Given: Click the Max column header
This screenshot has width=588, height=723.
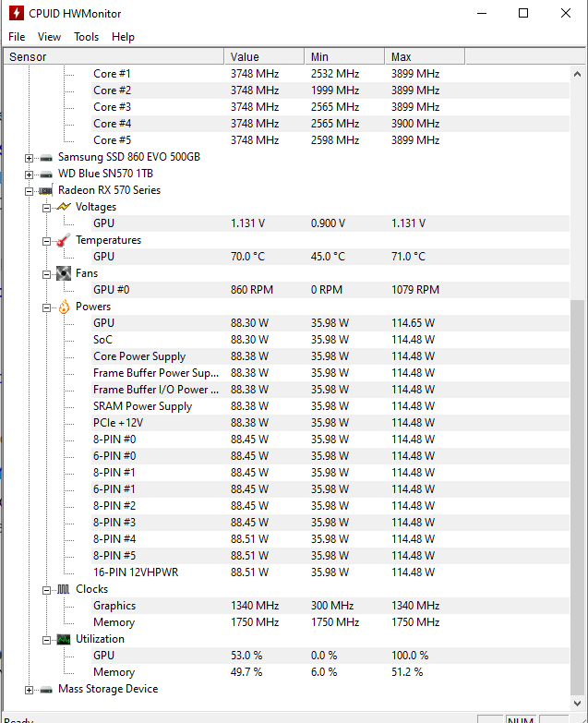Looking at the screenshot, I should tap(425, 56).
